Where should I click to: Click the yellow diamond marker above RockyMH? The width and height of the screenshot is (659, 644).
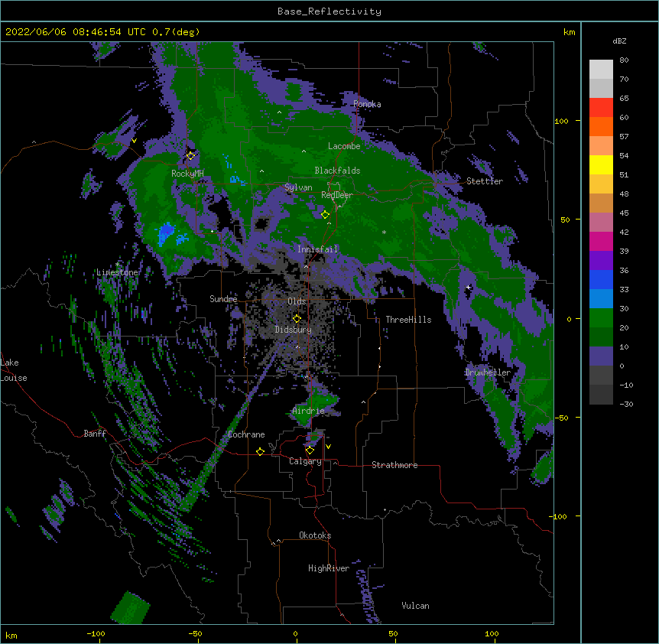coord(190,156)
